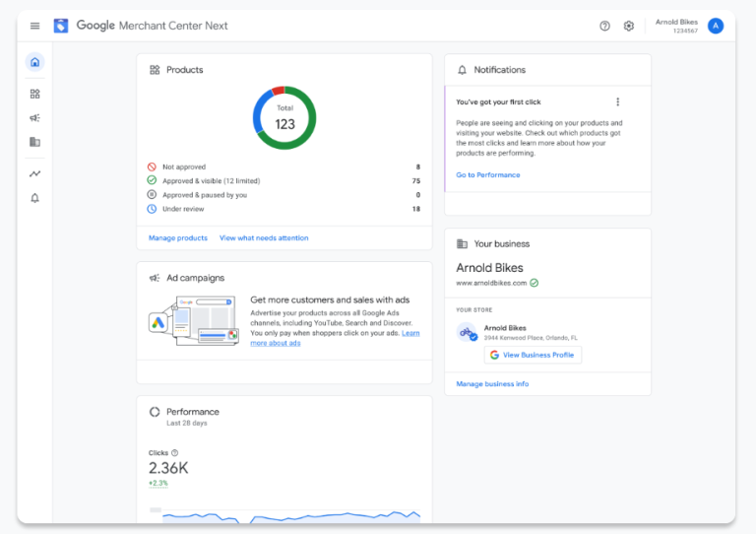Click Learn more about ads link
Screen dimensions: 756x534
click(x=276, y=343)
